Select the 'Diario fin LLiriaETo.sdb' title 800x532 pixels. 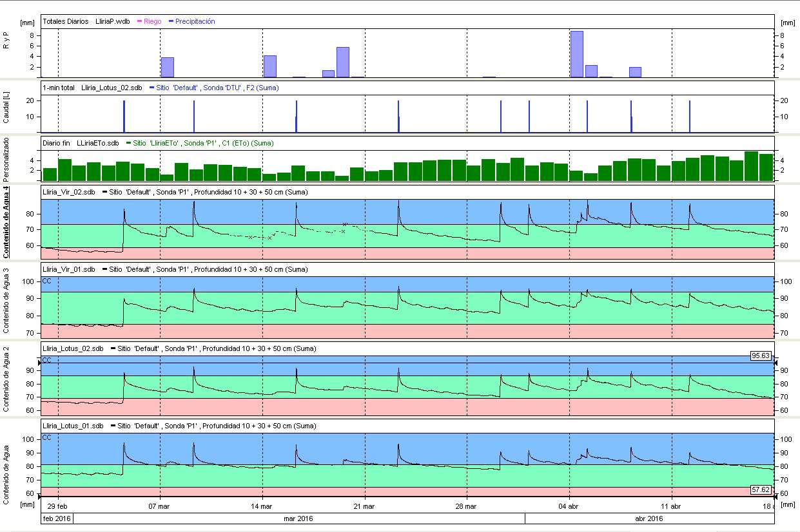[81, 143]
